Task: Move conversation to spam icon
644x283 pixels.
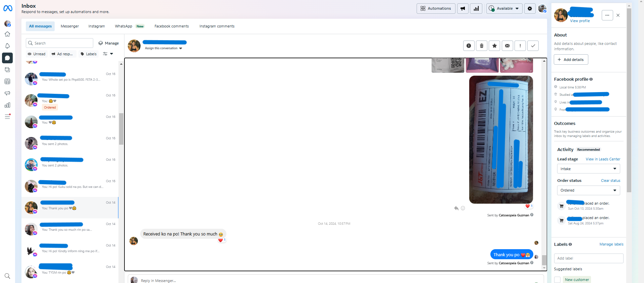Action: point(469,46)
